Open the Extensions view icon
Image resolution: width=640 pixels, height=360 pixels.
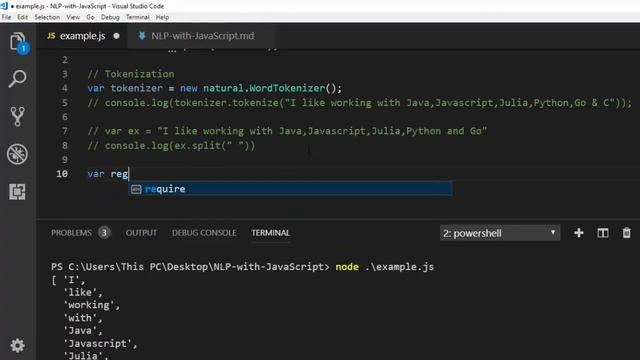pyautogui.click(x=17, y=191)
